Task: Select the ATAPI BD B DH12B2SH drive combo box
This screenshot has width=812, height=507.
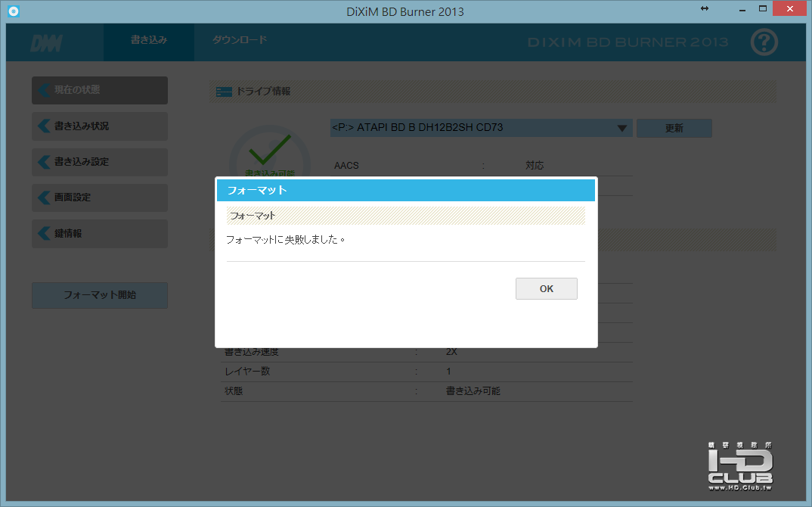Action: (x=481, y=128)
